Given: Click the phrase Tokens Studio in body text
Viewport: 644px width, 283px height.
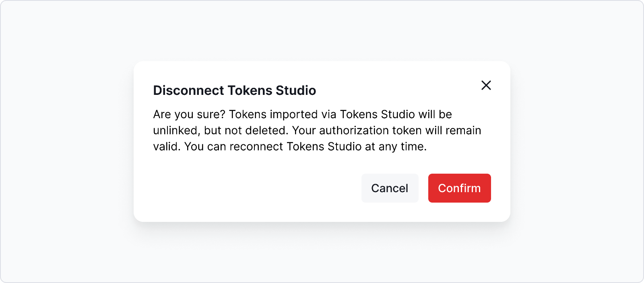Looking at the screenshot, I should [x=378, y=114].
